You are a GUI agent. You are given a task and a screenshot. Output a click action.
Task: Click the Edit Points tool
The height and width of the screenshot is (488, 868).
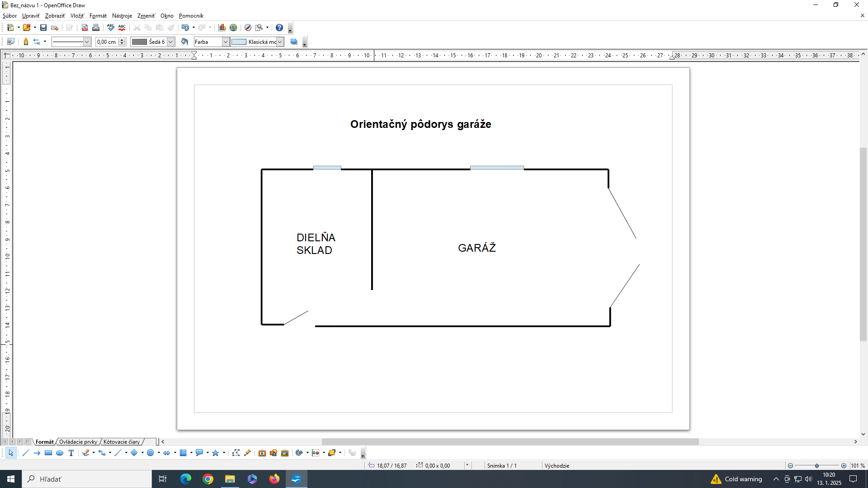(236, 453)
